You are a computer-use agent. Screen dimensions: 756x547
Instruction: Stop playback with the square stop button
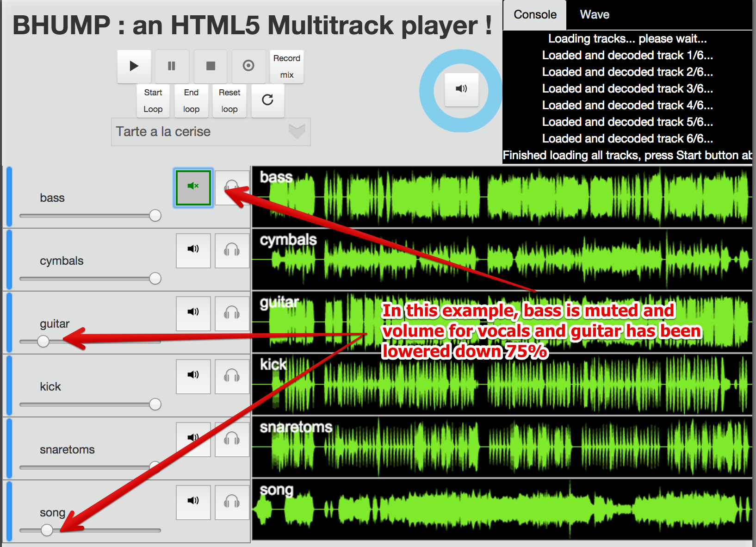point(211,66)
